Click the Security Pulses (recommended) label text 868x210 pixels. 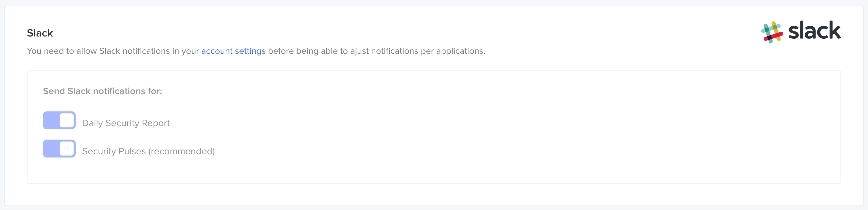tap(148, 151)
